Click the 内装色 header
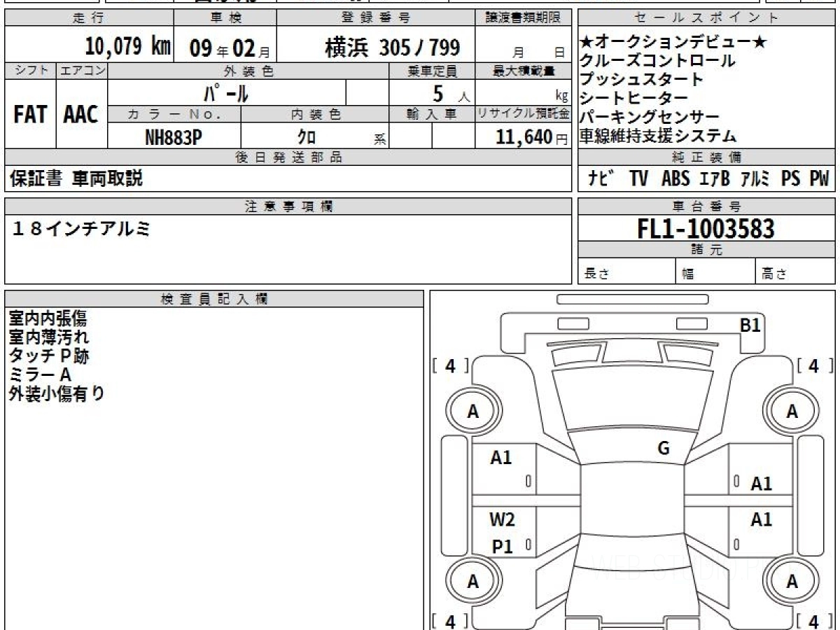This screenshot has height=630, width=840. [x=316, y=114]
